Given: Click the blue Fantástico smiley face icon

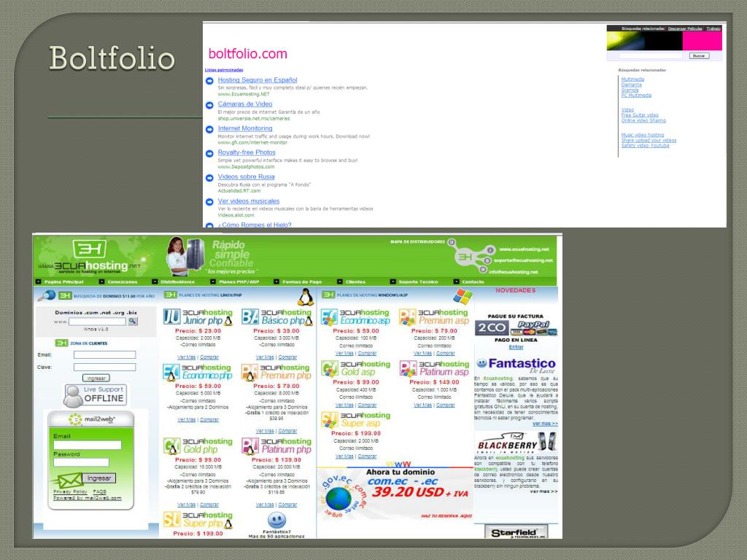Looking at the screenshot, I should (276, 519).
